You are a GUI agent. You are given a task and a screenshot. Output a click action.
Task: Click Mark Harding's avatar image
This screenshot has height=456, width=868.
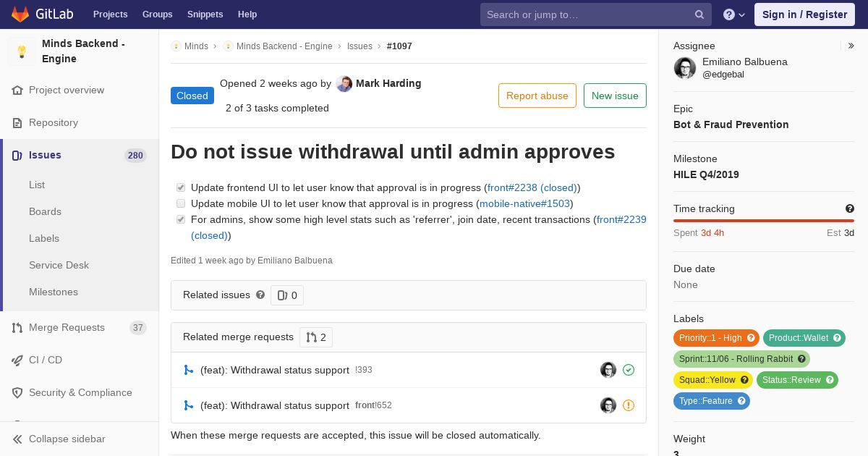[x=344, y=84]
